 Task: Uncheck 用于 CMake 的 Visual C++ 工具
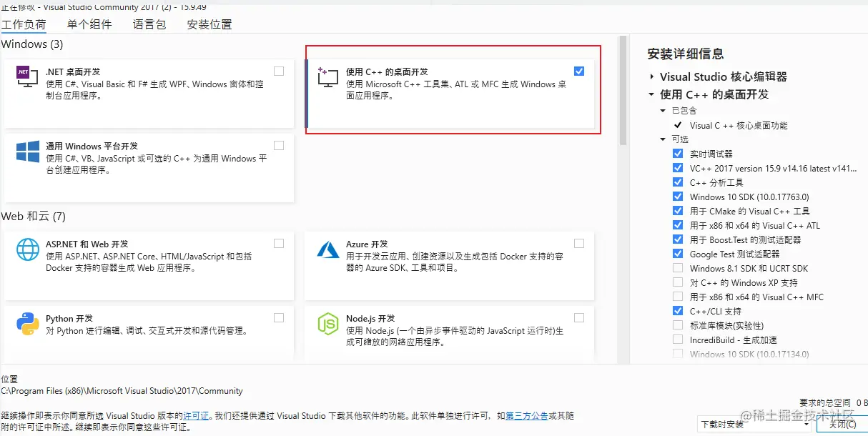678,211
